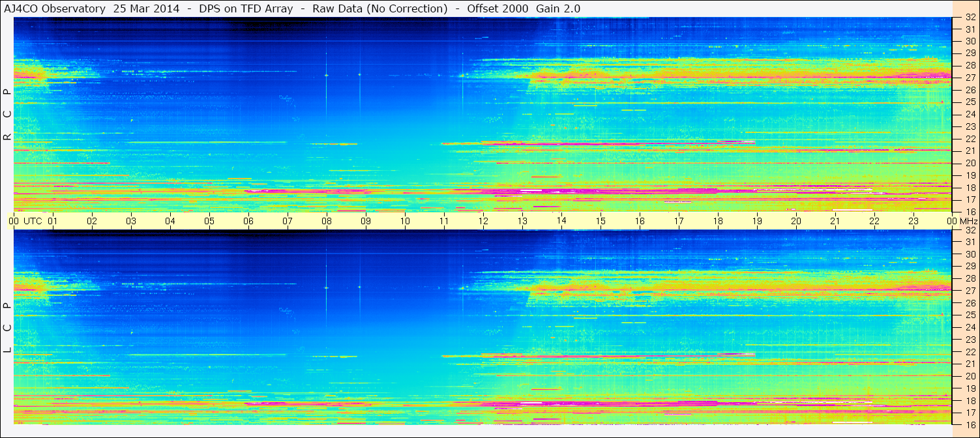Select the 02 hour time marker
The image size is (980, 438).
(92, 221)
